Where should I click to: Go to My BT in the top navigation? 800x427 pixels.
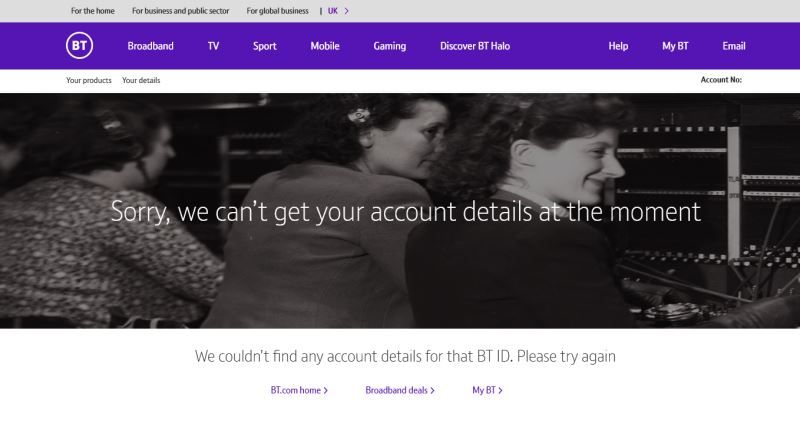click(676, 46)
